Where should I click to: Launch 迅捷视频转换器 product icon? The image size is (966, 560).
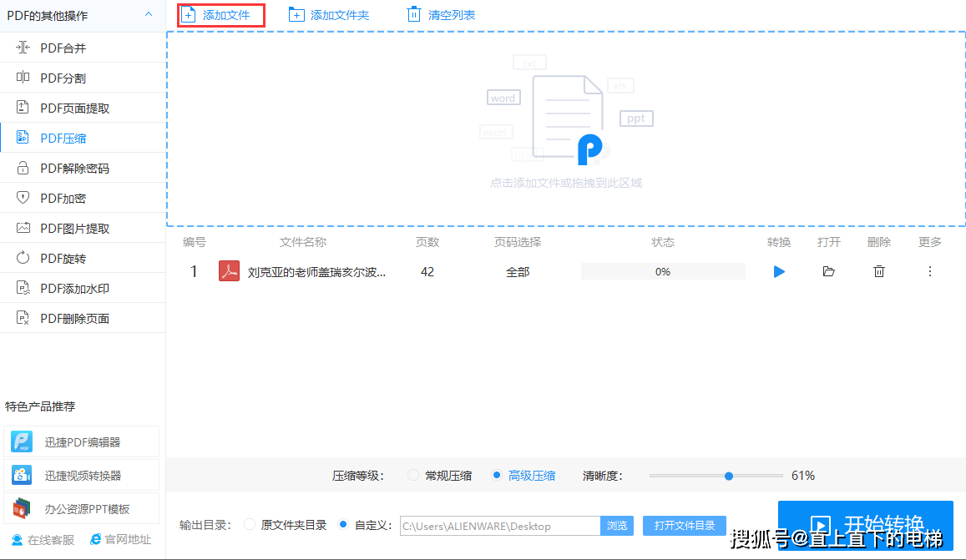(22, 475)
